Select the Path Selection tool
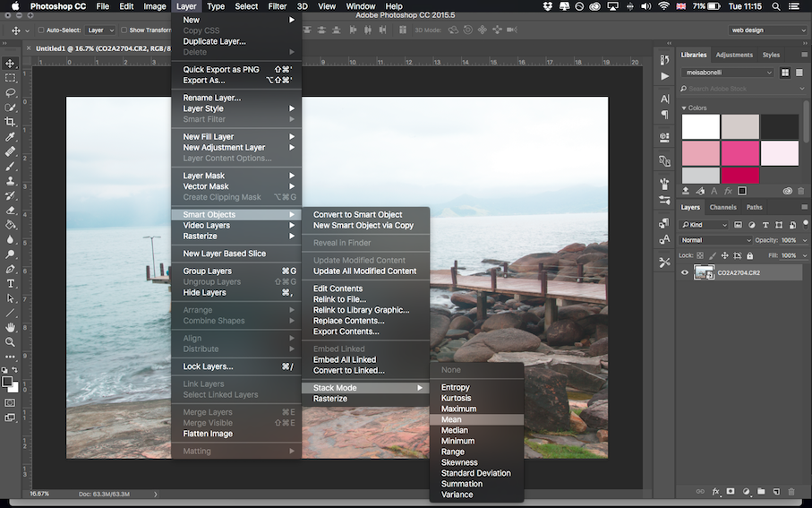This screenshot has height=508, width=812. (x=10, y=298)
